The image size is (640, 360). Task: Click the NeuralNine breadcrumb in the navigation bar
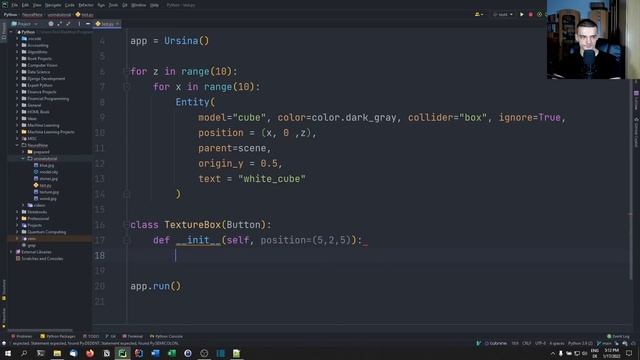(32, 15)
